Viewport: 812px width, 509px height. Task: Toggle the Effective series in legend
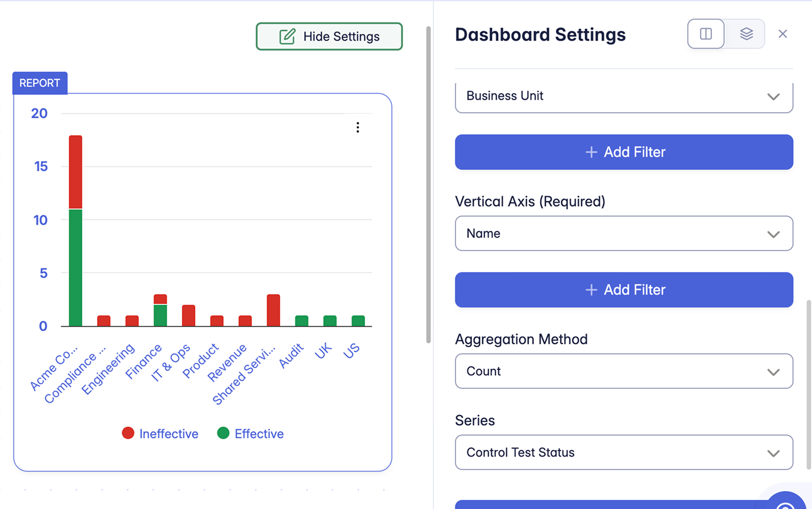coord(259,434)
